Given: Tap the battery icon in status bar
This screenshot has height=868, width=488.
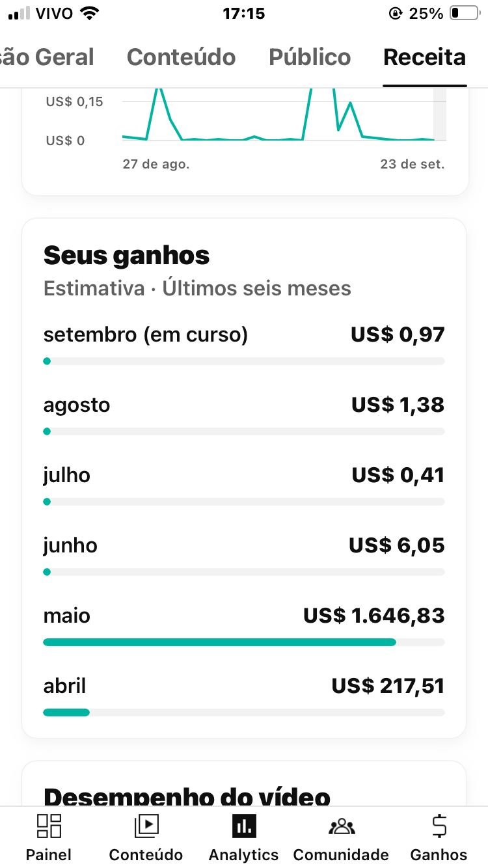Looking at the screenshot, I should [464, 14].
